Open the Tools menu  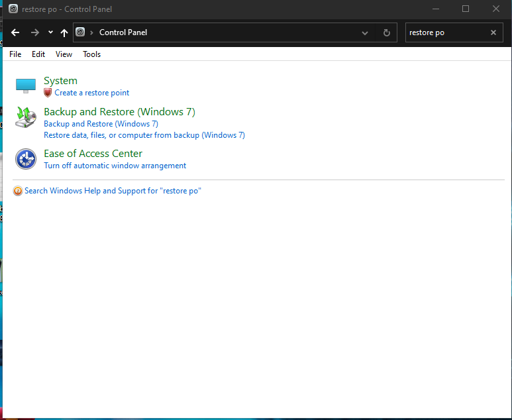pyautogui.click(x=91, y=54)
